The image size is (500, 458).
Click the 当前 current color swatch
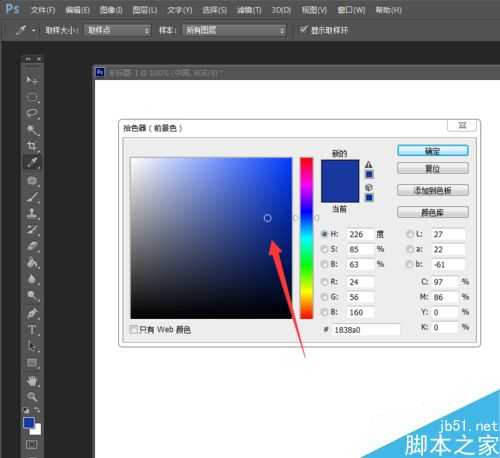click(x=340, y=192)
